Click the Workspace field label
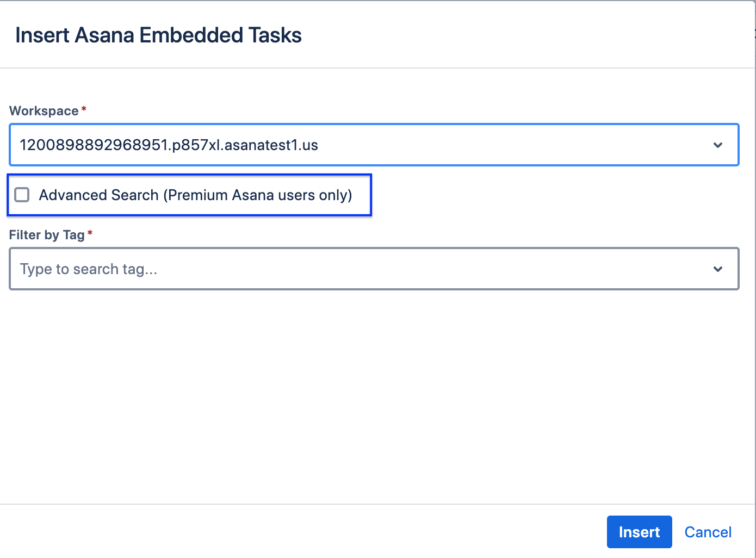756x558 pixels. (x=44, y=111)
